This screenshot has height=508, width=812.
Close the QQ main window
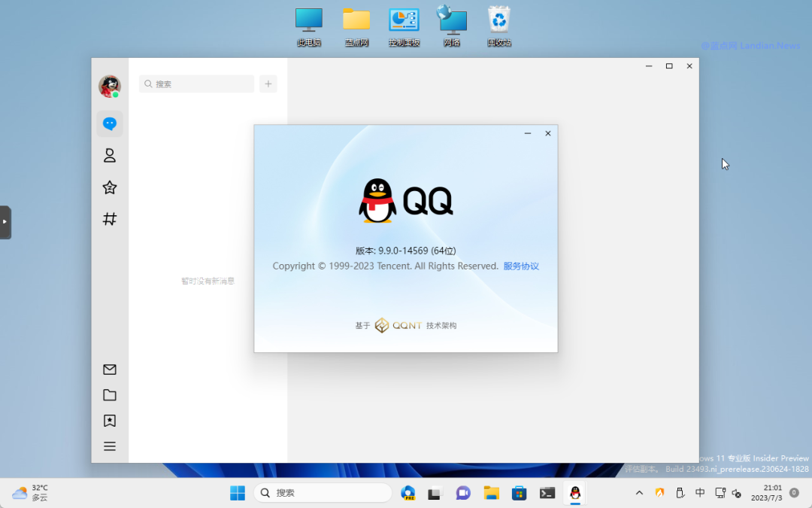(x=689, y=65)
